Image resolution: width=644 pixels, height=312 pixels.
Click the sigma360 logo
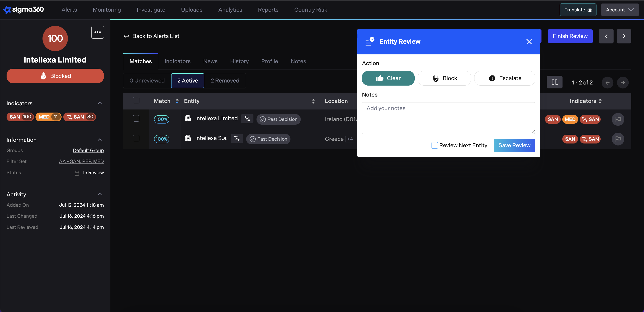(23, 9)
